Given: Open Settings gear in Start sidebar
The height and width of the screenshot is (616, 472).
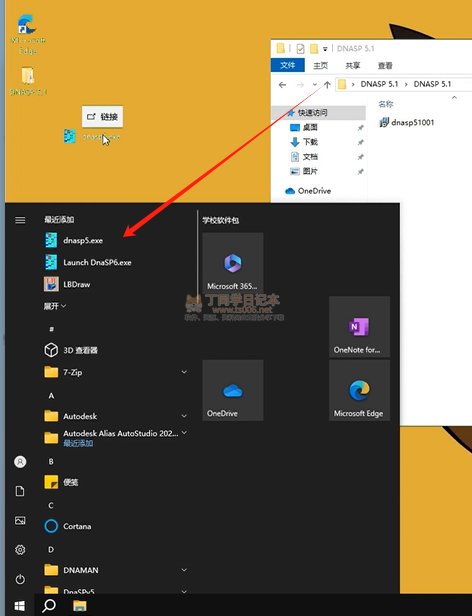Looking at the screenshot, I should point(20,550).
